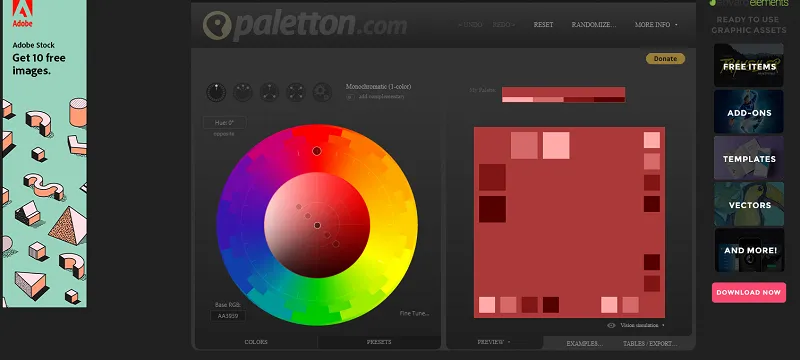Click the darkest maroon strip in My Palette

coord(609,99)
